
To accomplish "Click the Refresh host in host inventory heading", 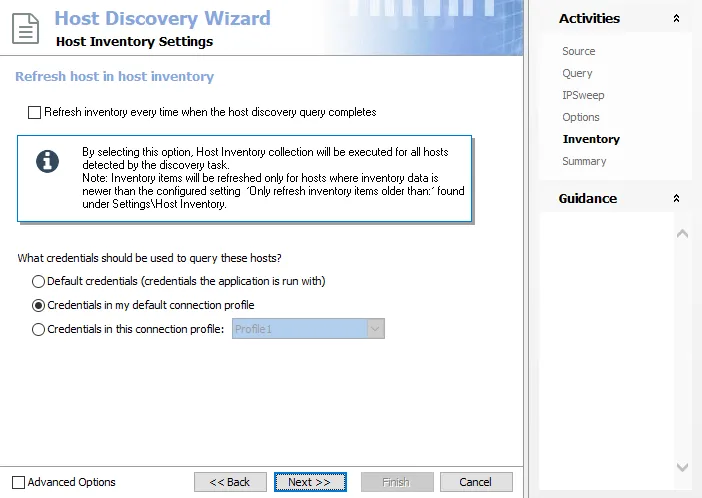I will coord(115,77).
